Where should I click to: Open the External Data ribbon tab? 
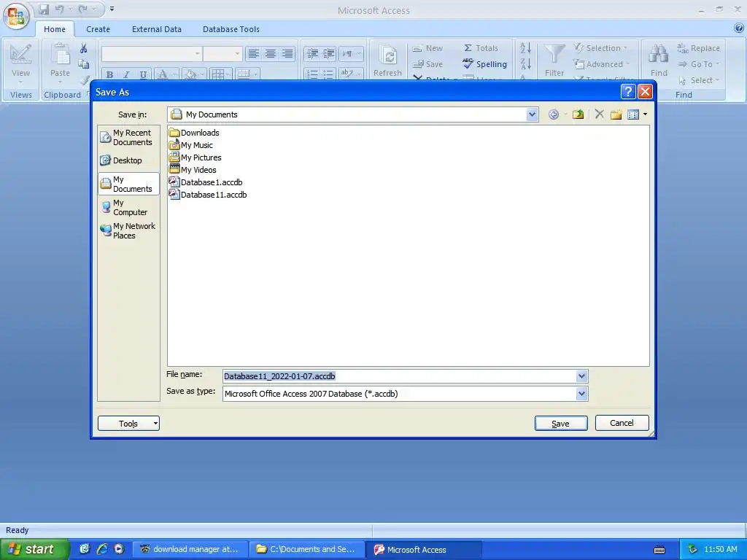(157, 29)
